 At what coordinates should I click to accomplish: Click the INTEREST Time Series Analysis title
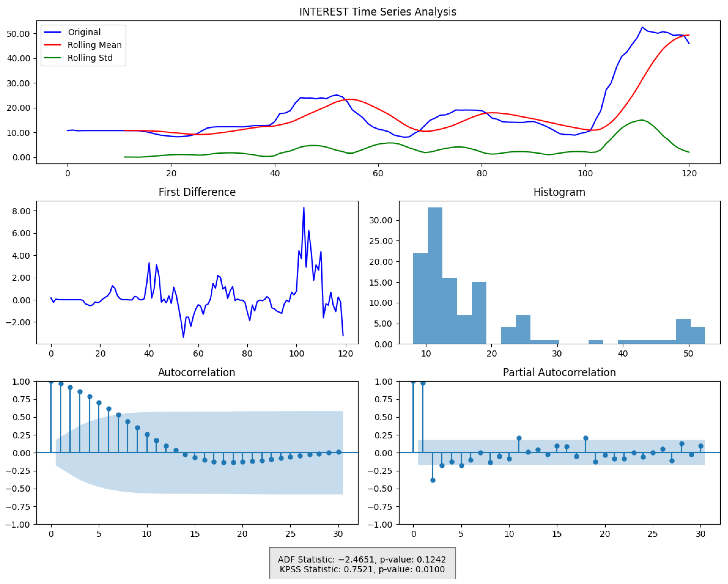[x=378, y=12]
